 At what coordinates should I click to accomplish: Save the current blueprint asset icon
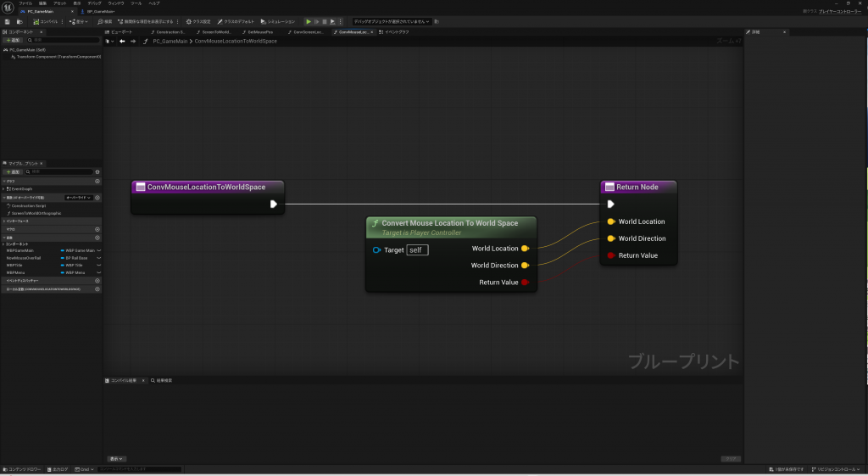pyautogui.click(x=7, y=21)
